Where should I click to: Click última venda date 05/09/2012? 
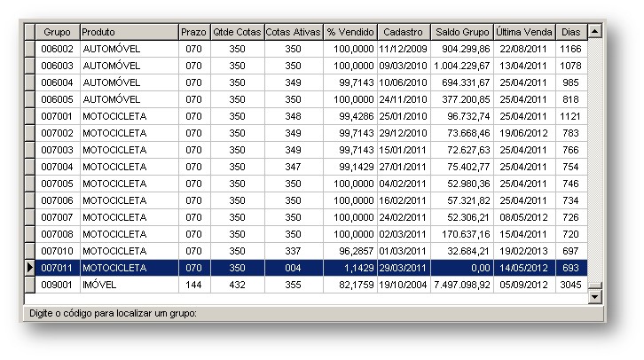524,285
